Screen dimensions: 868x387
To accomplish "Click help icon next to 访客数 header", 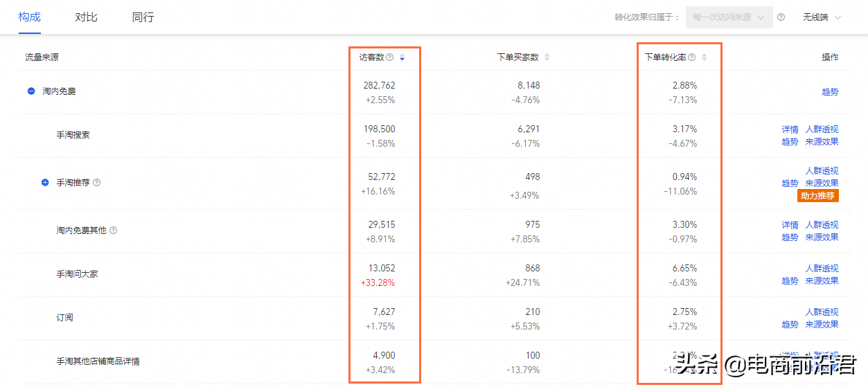I will coord(390,57).
